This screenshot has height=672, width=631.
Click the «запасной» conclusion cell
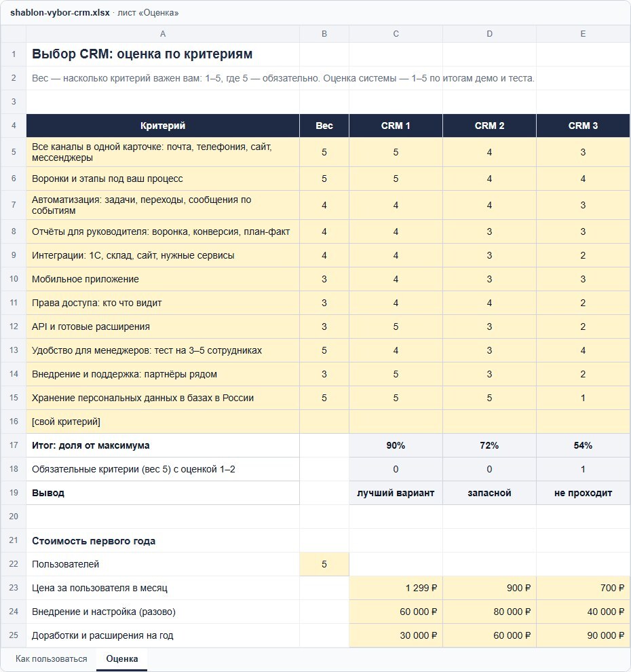click(489, 493)
